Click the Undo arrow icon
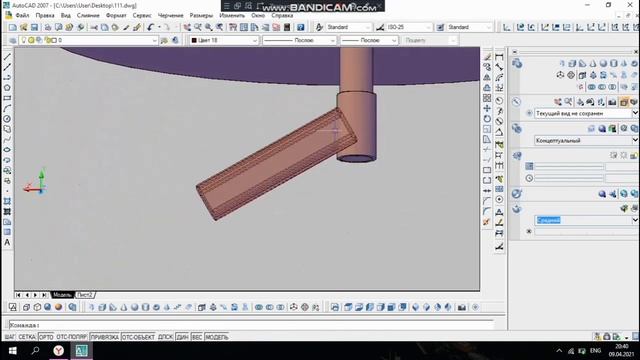 (x=150, y=27)
